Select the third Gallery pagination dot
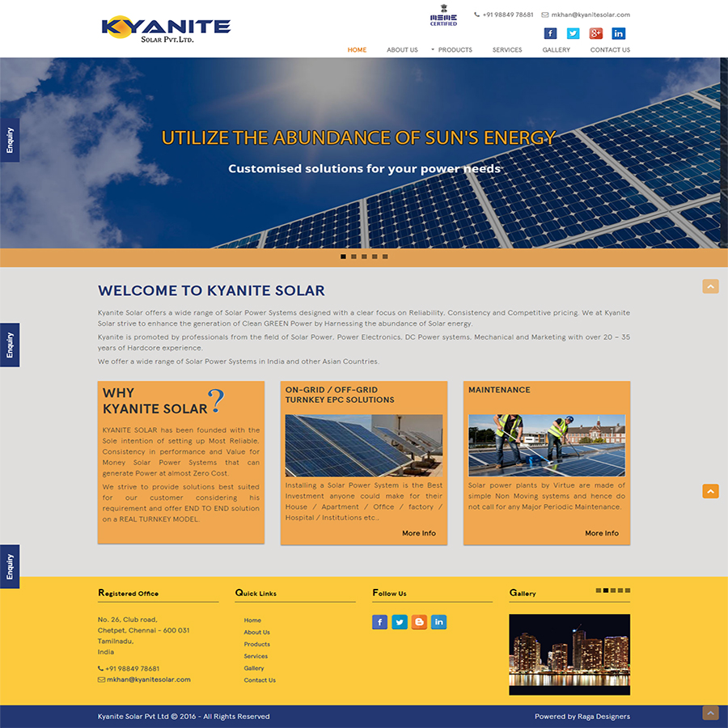 613,590
